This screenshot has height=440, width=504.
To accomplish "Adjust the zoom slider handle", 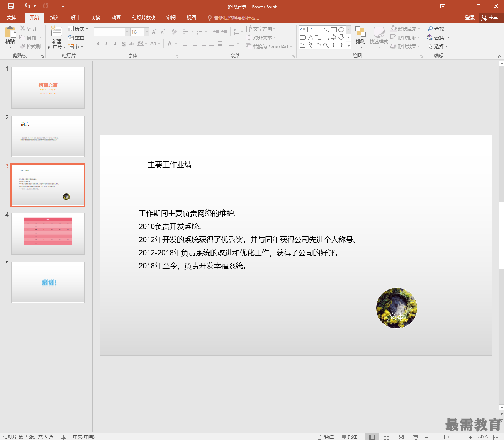I will click(x=445, y=437).
